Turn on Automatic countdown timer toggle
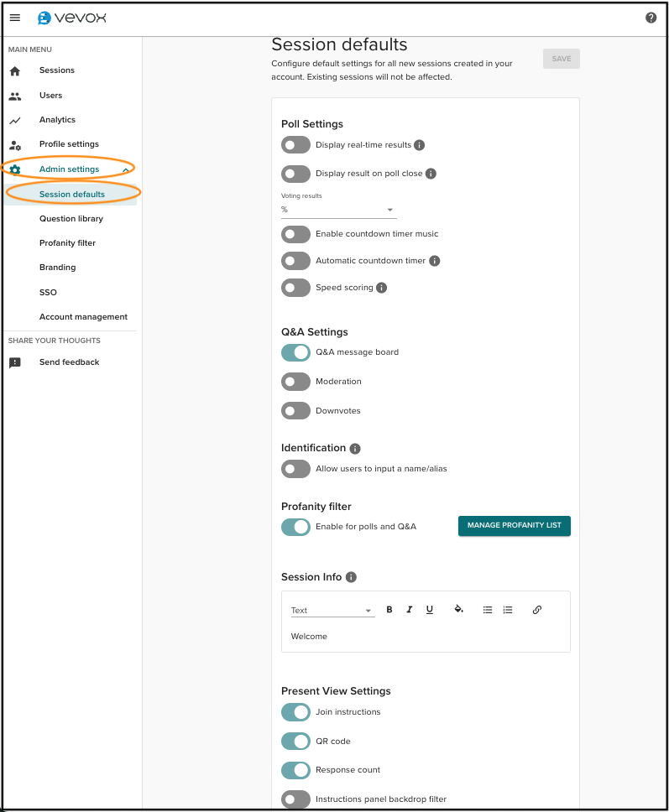The height and width of the screenshot is (812, 669). click(296, 261)
